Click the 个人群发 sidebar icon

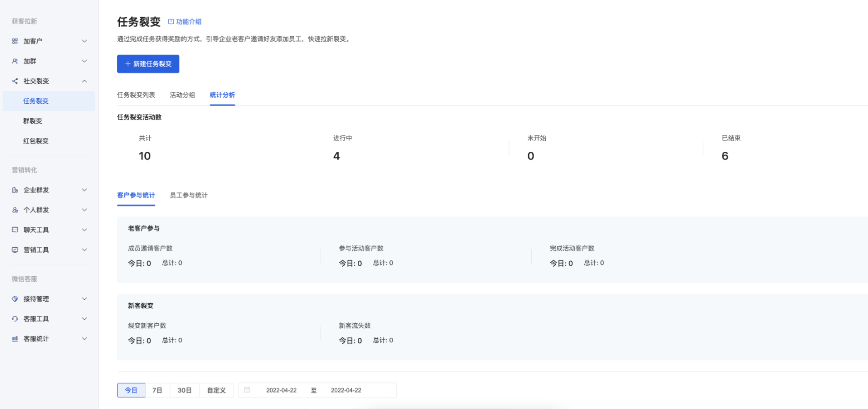(x=15, y=210)
